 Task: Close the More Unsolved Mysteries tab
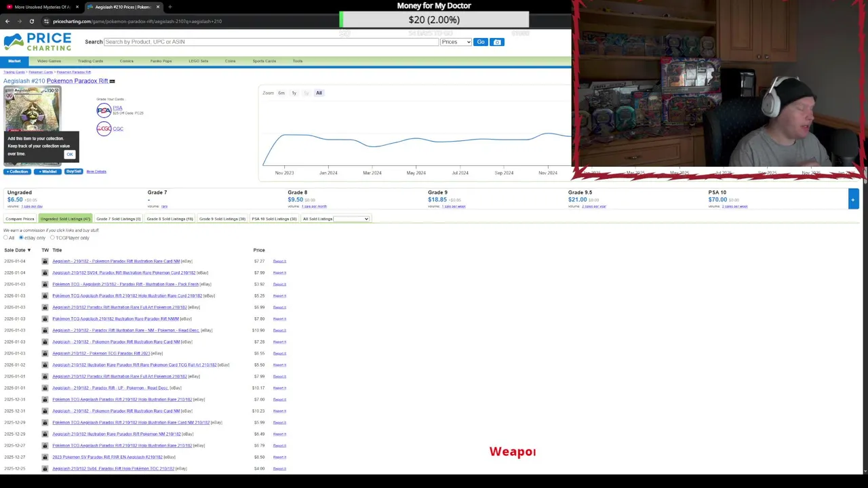tap(77, 7)
